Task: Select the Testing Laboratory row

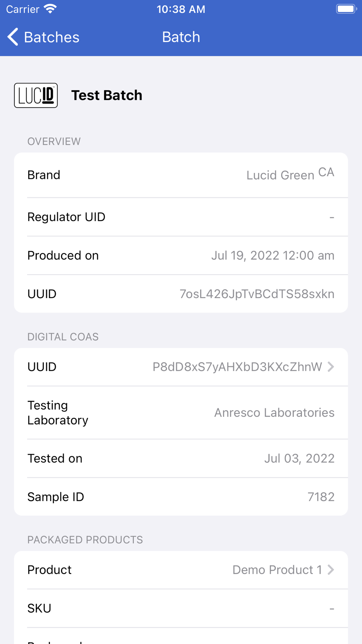Action: (x=181, y=413)
